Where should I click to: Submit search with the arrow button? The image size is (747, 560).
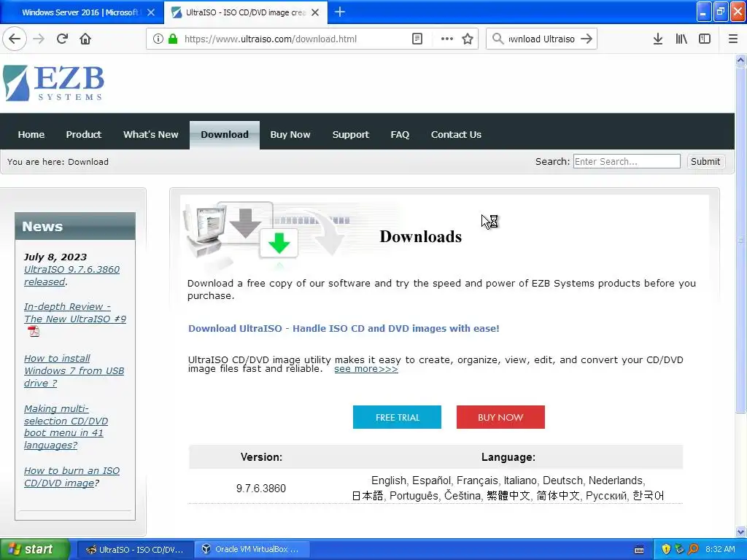point(587,39)
